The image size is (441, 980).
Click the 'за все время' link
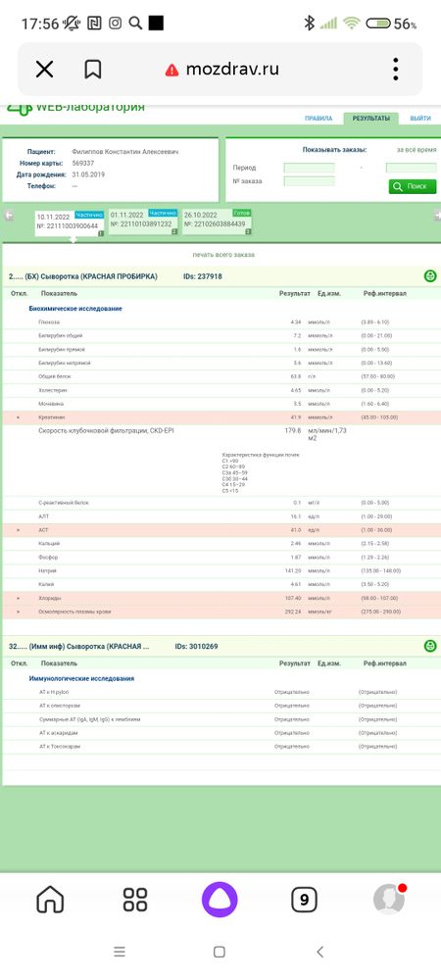click(x=416, y=150)
